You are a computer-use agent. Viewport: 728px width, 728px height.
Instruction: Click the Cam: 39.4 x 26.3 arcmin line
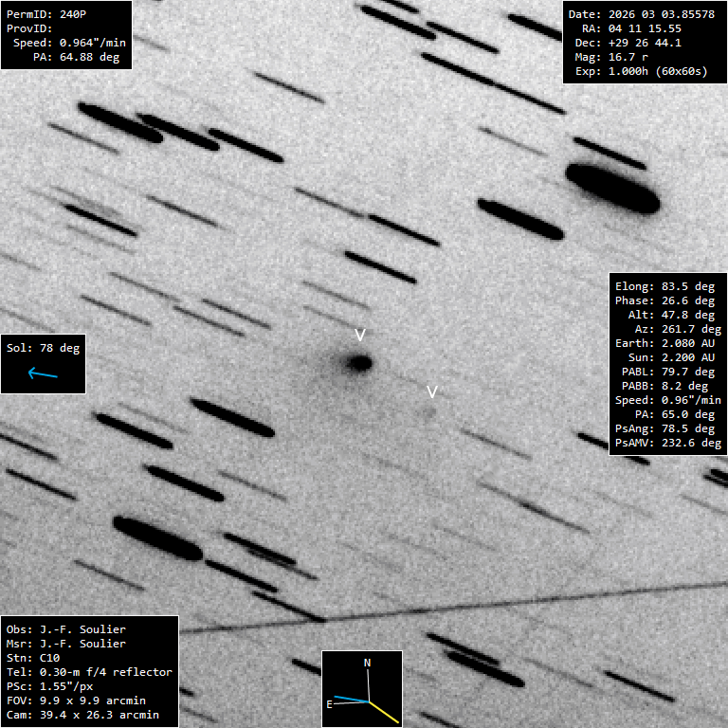coord(82,714)
